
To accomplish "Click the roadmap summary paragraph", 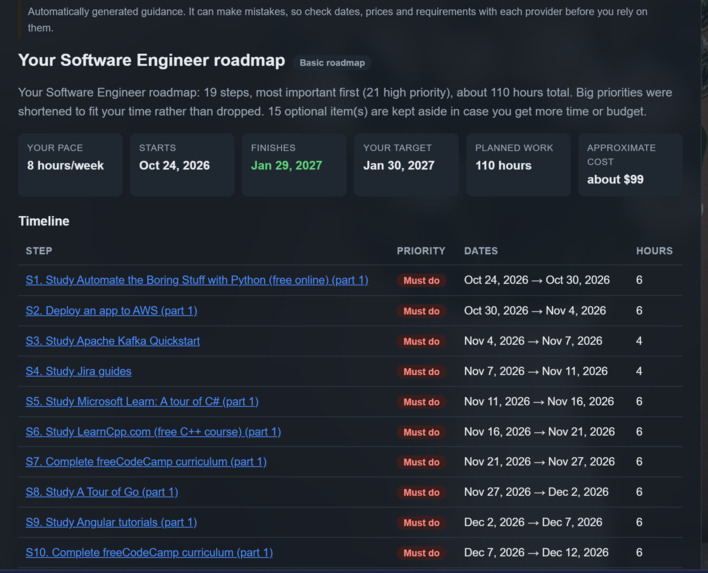I will coord(345,102).
